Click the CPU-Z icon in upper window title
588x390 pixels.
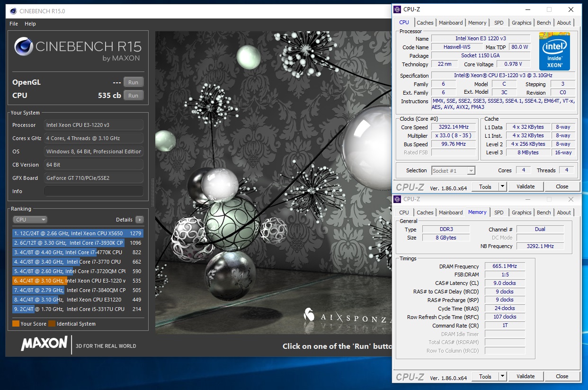click(x=398, y=9)
